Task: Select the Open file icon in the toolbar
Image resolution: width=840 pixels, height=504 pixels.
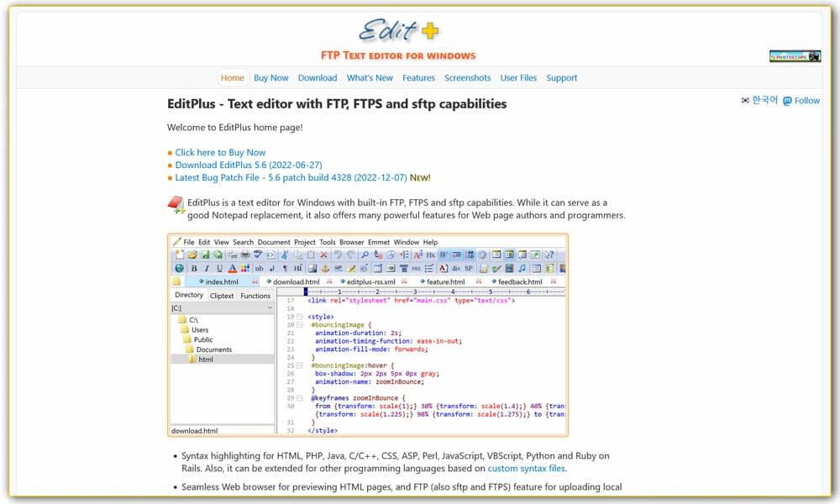Action: [x=192, y=255]
